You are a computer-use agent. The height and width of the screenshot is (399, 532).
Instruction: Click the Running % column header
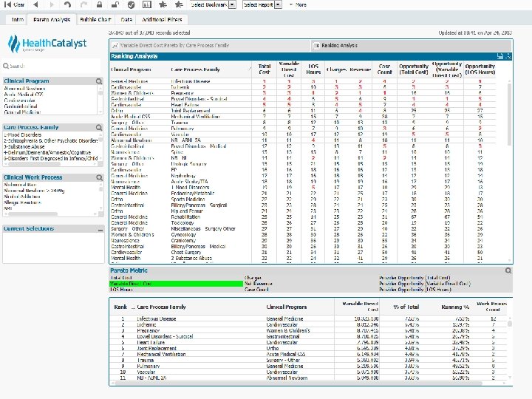pyautogui.click(x=454, y=307)
